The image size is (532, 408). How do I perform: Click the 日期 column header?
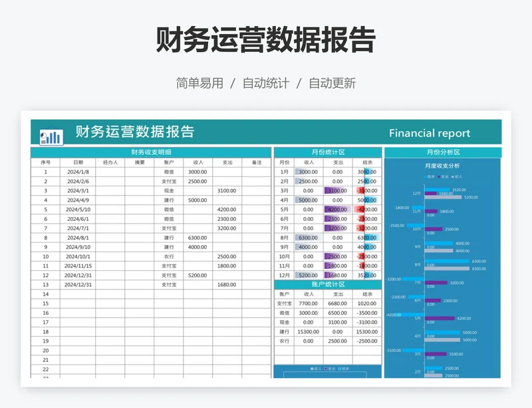[78, 162]
